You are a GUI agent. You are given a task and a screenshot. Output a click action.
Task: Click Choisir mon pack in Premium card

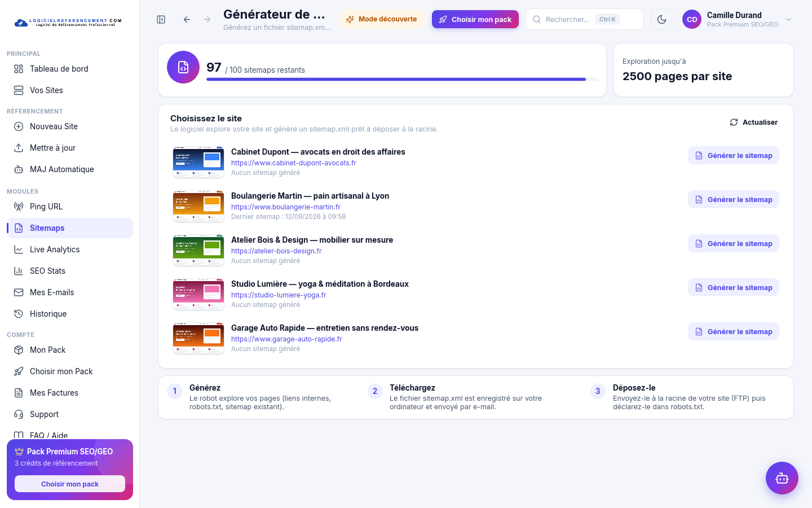click(70, 484)
